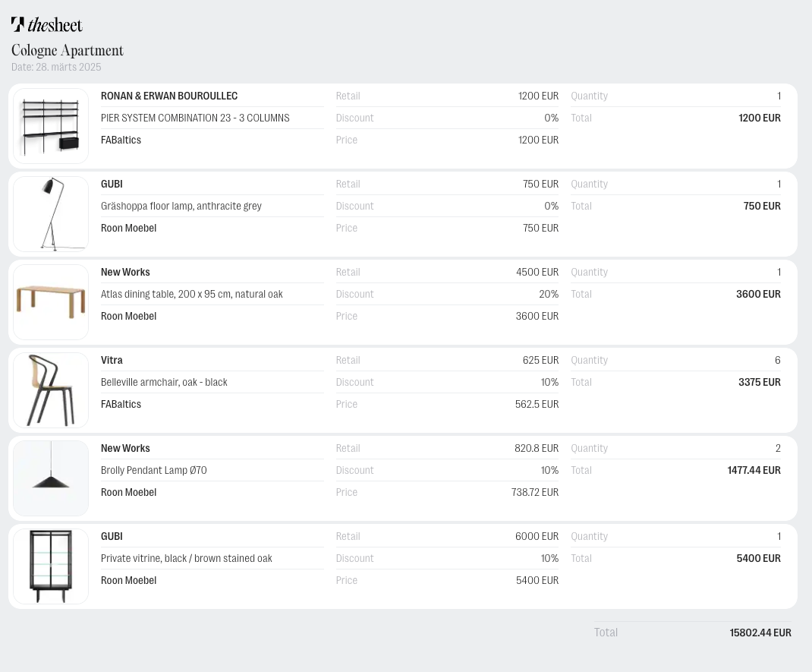Viewport: 812px width, 672px height.
Task: Open the Pier System shelf thumbnail
Action: pos(51,126)
